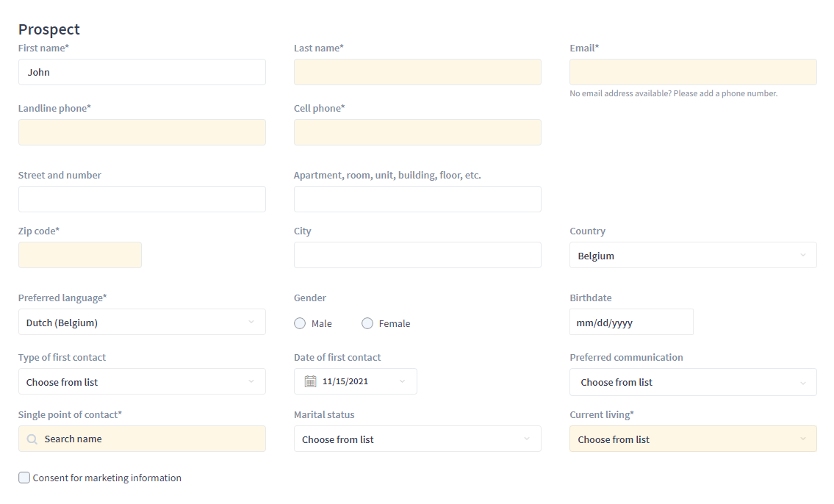The width and height of the screenshot is (834, 504).
Task: Click the chevron in Preferred language dropdown
Action: point(251,323)
